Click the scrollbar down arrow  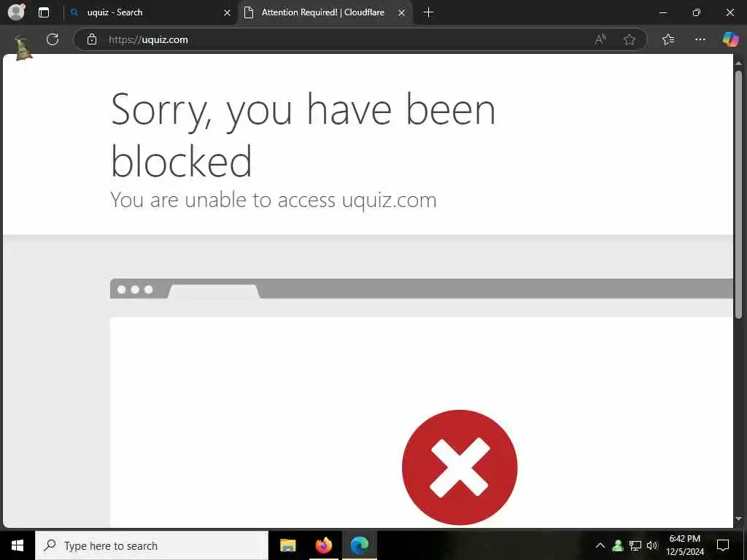(x=738, y=519)
